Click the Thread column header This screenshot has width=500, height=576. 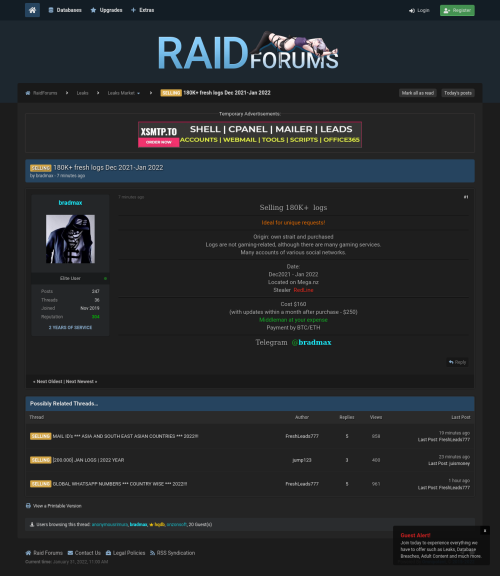click(36, 417)
